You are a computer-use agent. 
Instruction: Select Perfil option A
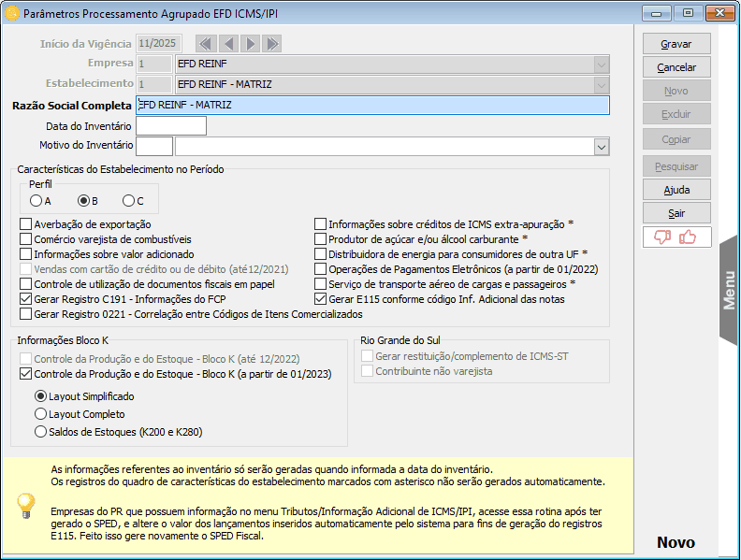tap(36, 200)
